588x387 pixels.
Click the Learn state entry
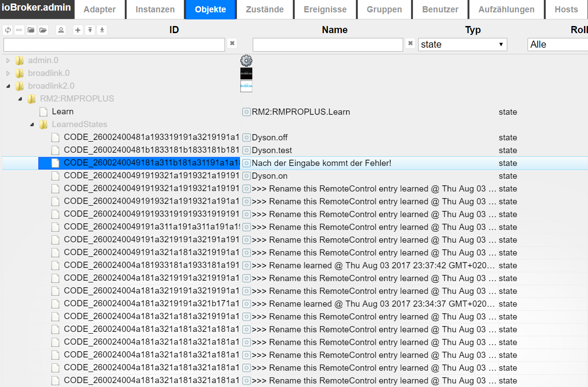[x=63, y=112]
